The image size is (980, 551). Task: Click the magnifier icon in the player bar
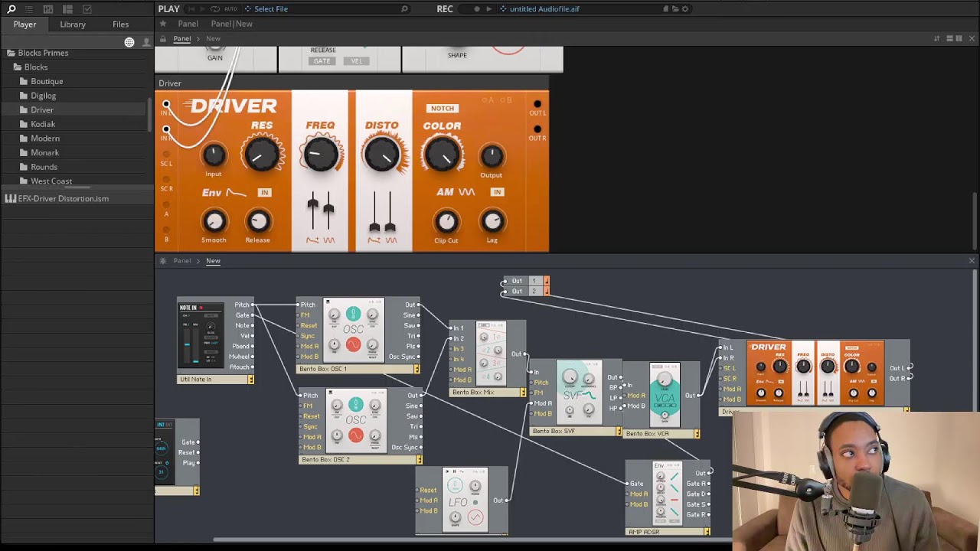click(x=404, y=9)
